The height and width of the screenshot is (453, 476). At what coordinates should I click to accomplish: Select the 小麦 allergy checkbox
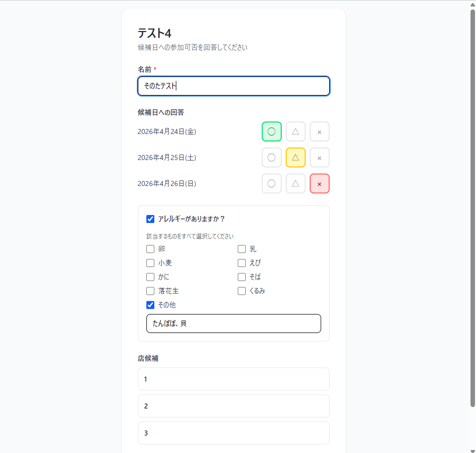[x=150, y=263]
